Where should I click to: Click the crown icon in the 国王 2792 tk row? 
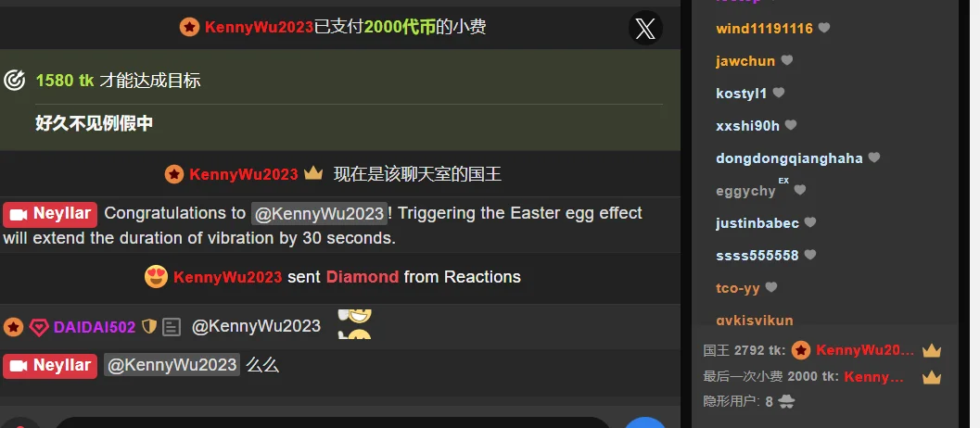[931, 350]
